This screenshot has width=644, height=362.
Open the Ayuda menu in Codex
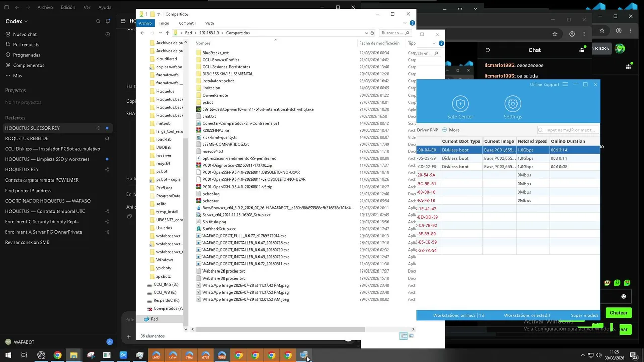pos(105,7)
